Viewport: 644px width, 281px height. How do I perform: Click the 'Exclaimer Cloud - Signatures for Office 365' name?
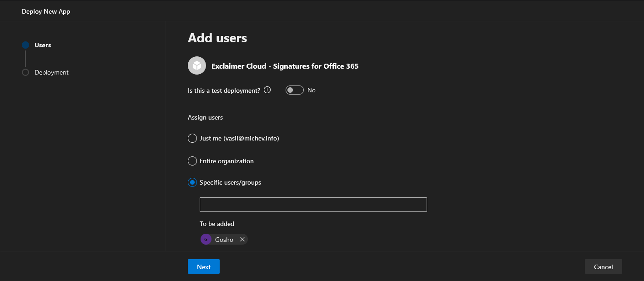285,66
